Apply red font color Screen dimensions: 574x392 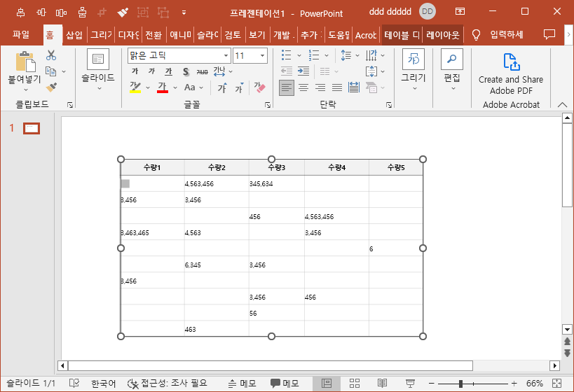[x=162, y=87]
